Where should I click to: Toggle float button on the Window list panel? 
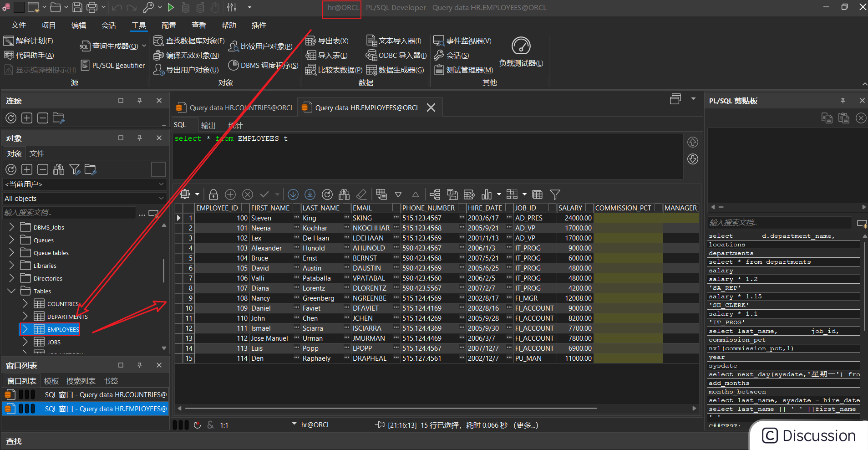click(x=121, y=365)
